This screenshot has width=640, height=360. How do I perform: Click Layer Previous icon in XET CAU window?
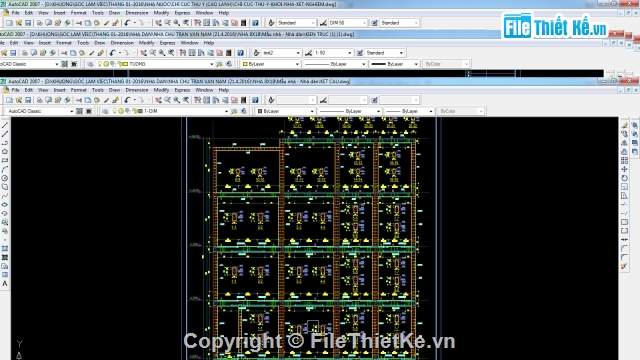pyautogui.click(x=244, y=111)
